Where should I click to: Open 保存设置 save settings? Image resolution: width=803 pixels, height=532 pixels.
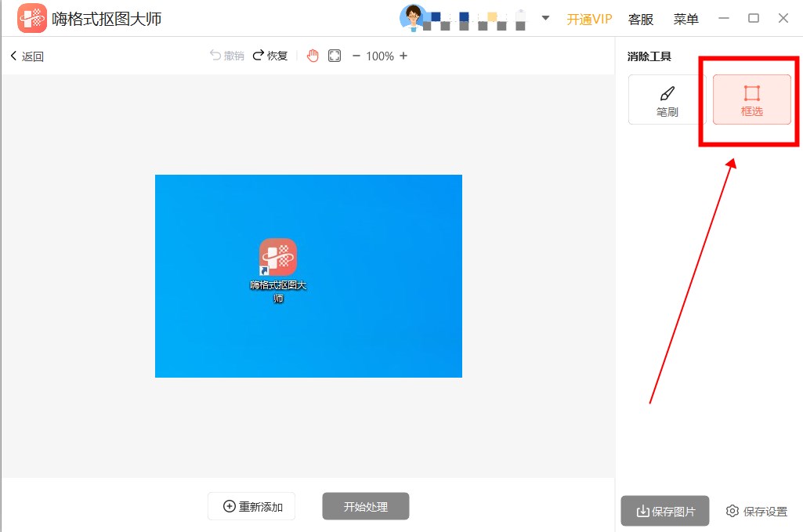coord(757,511)
